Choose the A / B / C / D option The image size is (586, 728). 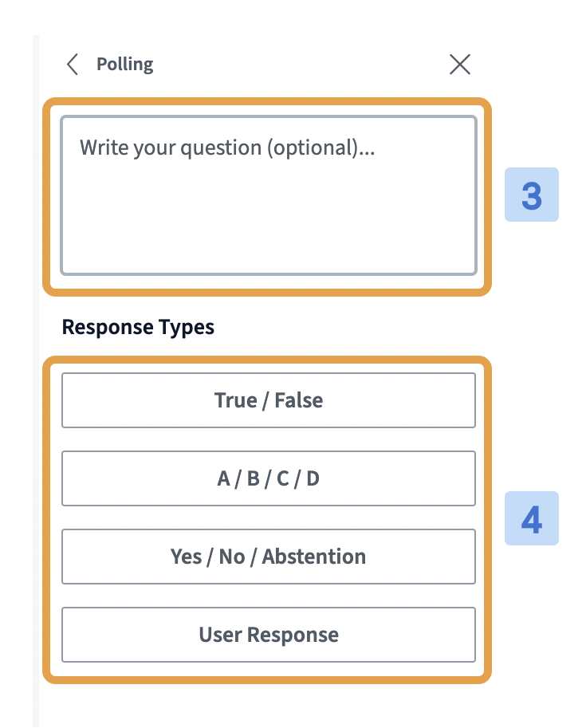(268, 478)
